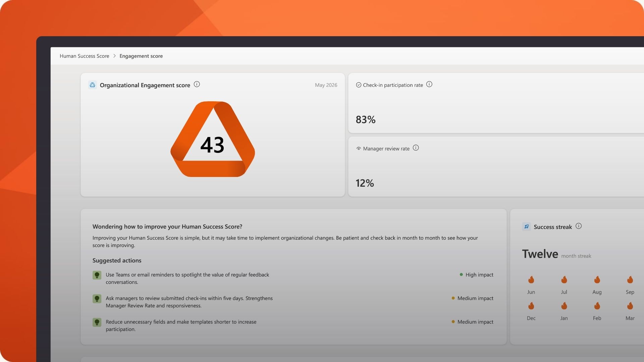Screen dimensions: 644x362
Task: Click the May 2026 date label
Action: pos(326,85)
